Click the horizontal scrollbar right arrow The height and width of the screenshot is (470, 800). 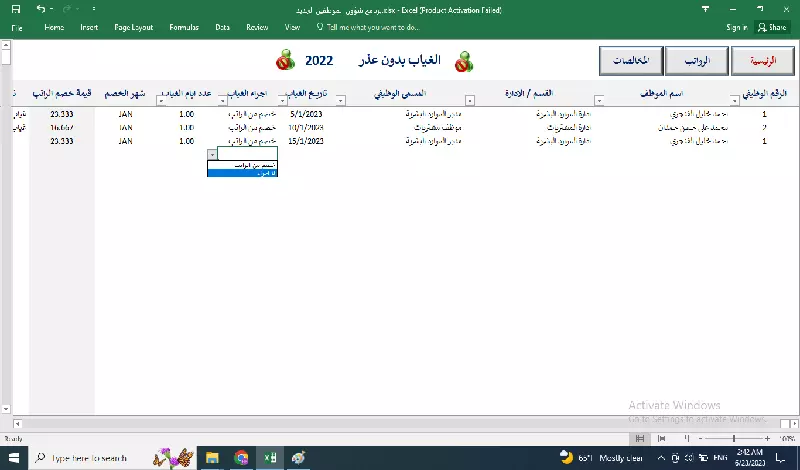[x=793, y=424]
